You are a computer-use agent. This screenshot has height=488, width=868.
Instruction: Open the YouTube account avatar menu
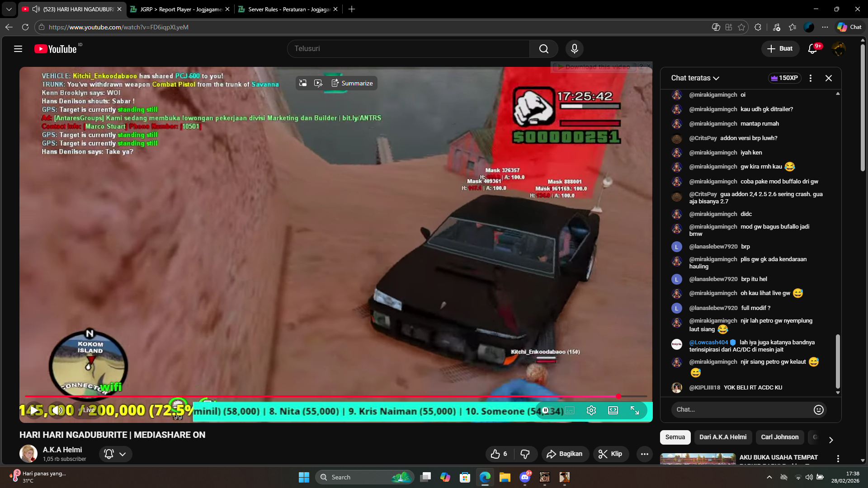coord(839,49)
